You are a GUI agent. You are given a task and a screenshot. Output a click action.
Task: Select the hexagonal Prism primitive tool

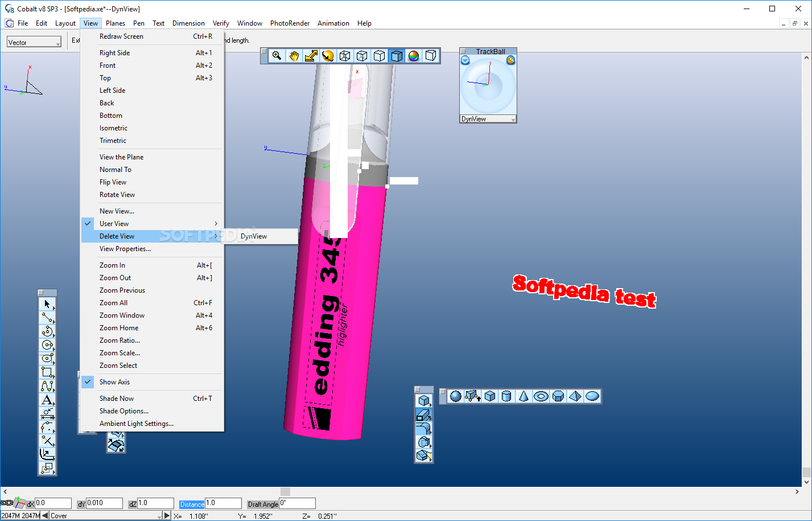(x=558, y=396)
